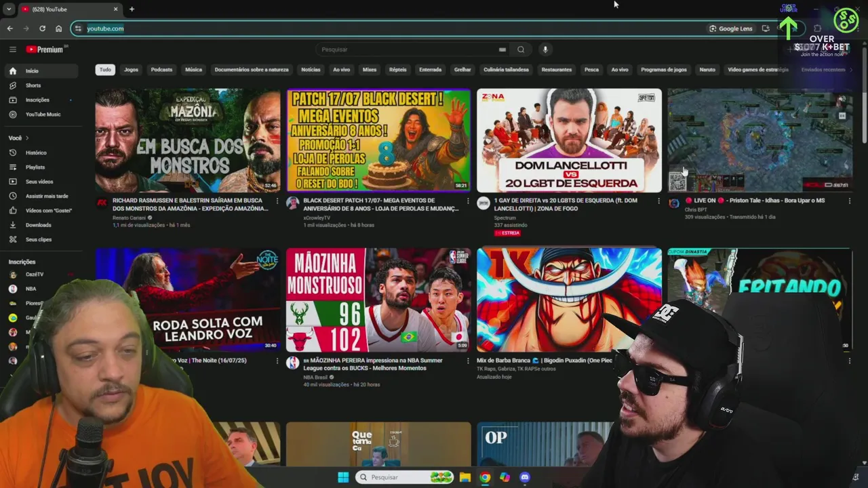Select the Jogos filter chip
This screenshot has width=868, height=488.
pyautogui.click(x=131, y=69)
